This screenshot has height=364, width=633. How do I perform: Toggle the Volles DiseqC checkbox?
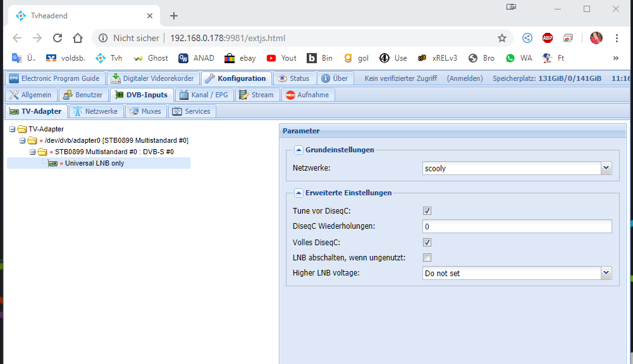click(x=427, y=242)
